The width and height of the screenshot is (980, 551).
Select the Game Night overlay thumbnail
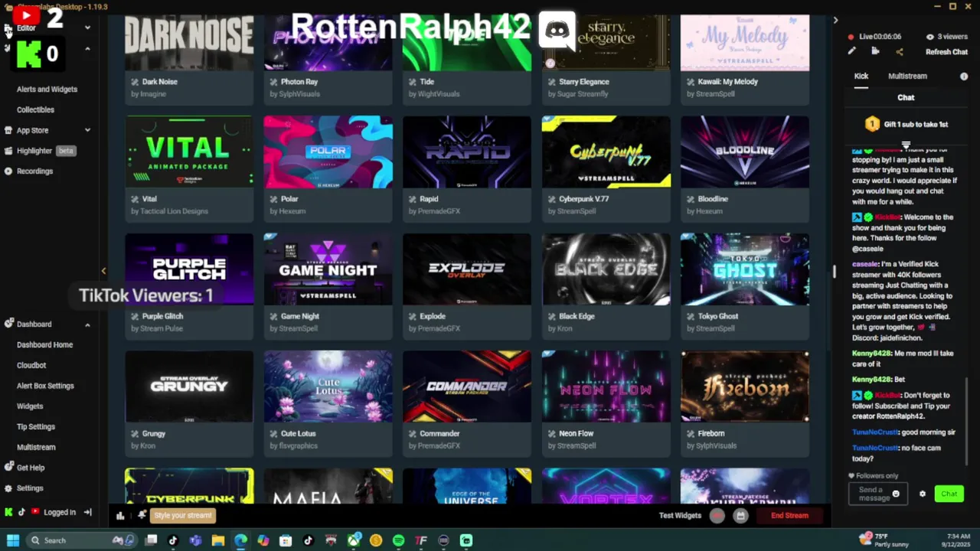click(x=328, y=269)
